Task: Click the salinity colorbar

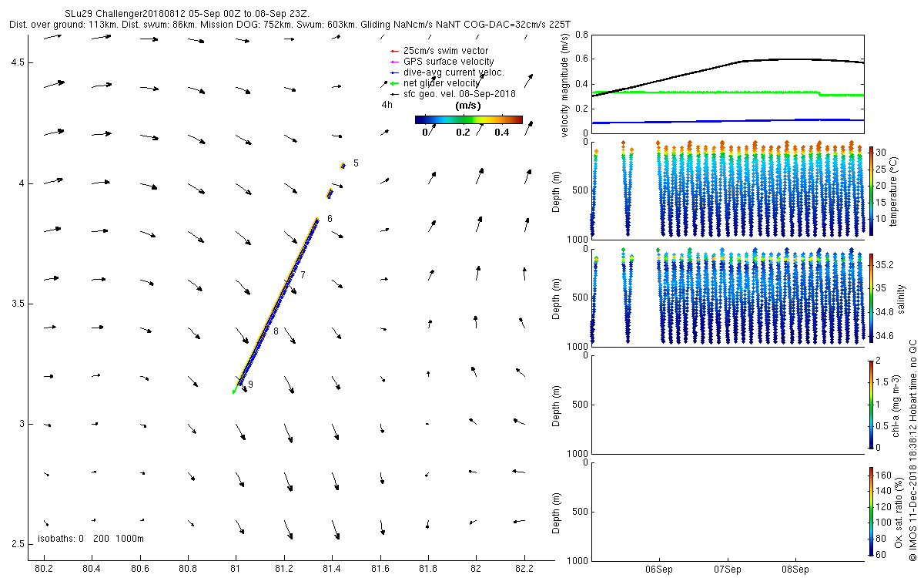Action: pos(871,297)
